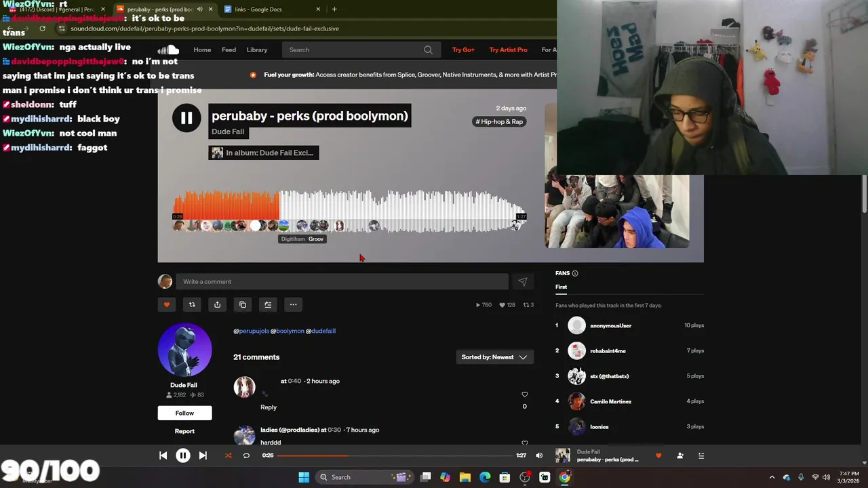
Task: Open the @dudefaill mention link
Action: pyautogui.click(x=321, y=331)
